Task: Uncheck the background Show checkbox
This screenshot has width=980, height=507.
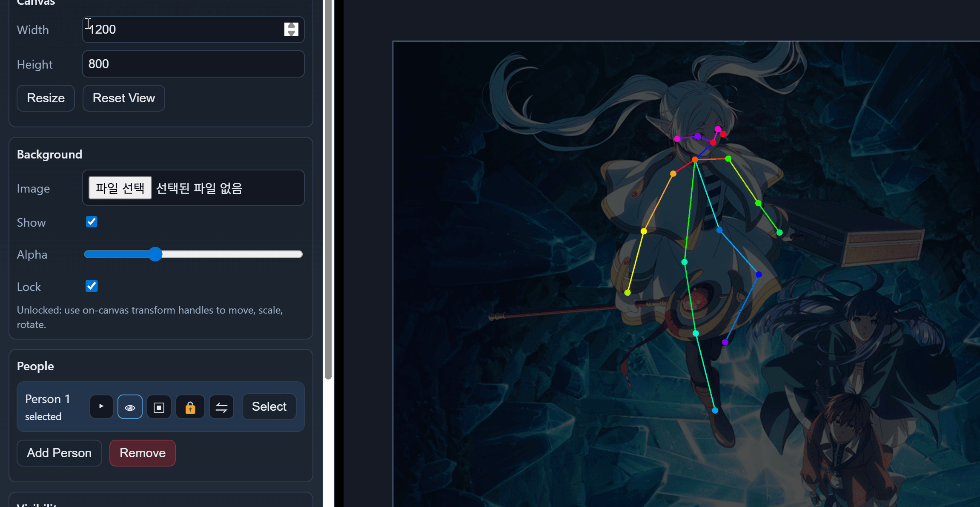Action: pyautogui.click(x=92, y=222)
